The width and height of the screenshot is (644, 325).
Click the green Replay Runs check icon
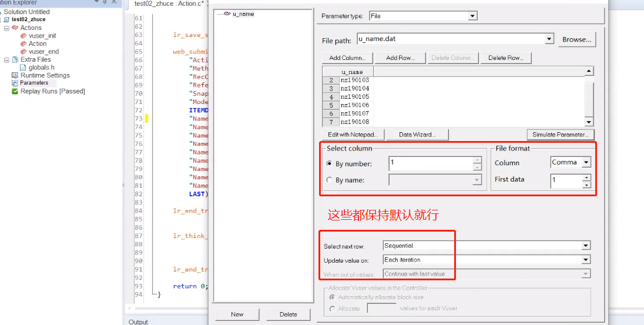(x=15, y=91)
